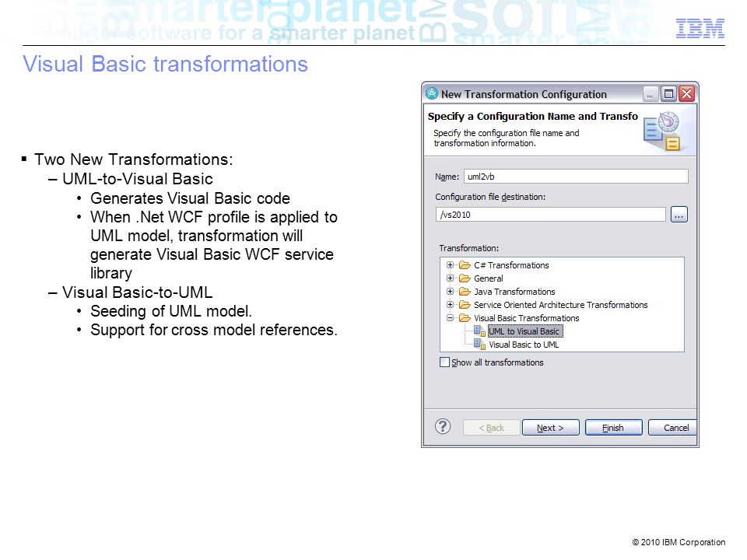This screenshot has width=747, height=560.
Task: Select the Java Transformations tree row
Action: pos(514,292)
